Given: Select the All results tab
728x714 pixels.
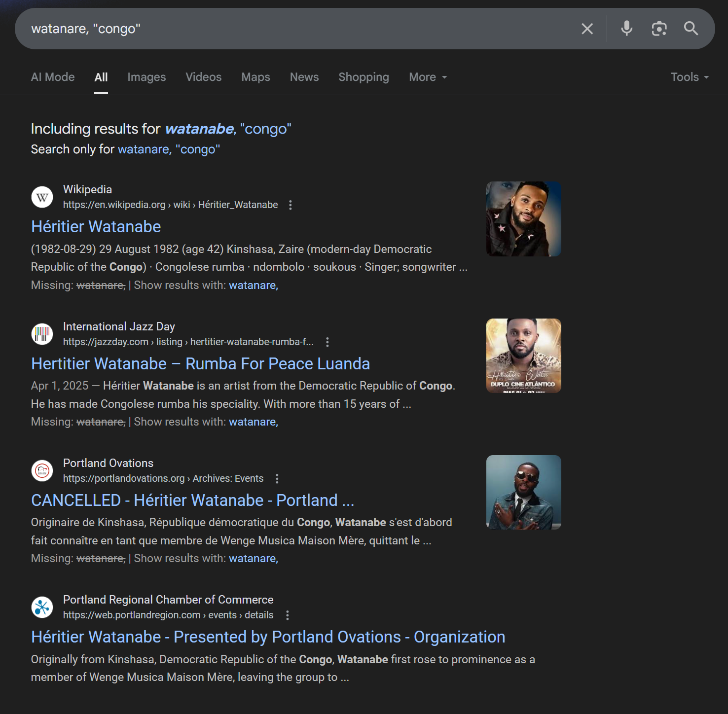Looking at the screenshot, I should 101,77.
